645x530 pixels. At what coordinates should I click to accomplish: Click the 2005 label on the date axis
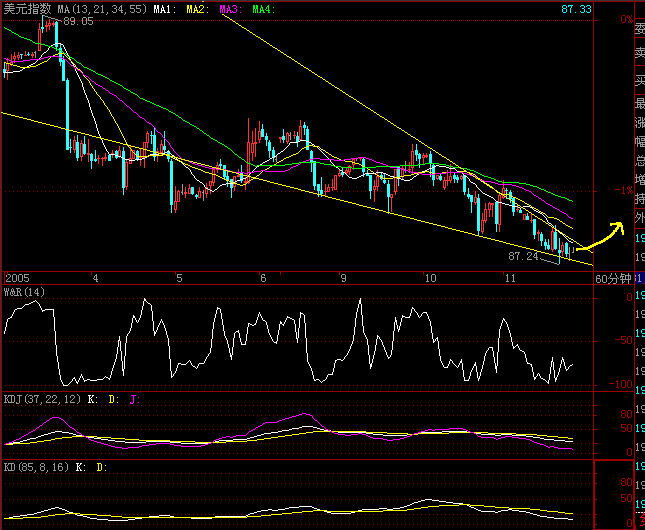point(18,278)
